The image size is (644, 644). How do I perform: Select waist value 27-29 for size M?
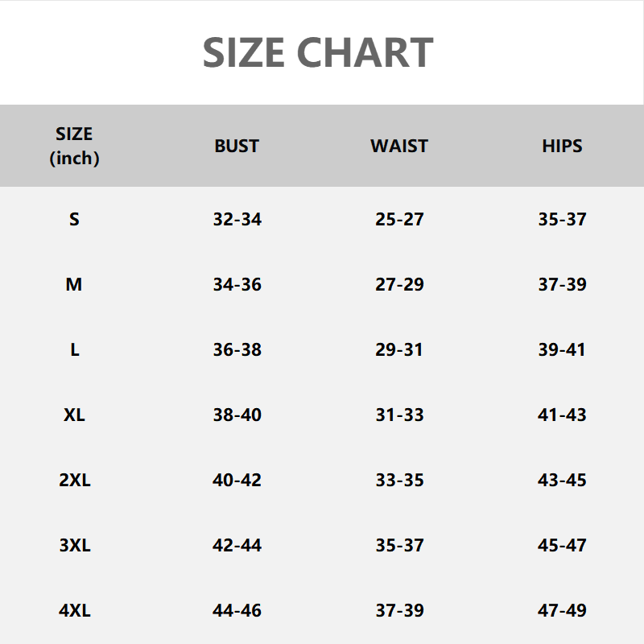coord(399,284)
